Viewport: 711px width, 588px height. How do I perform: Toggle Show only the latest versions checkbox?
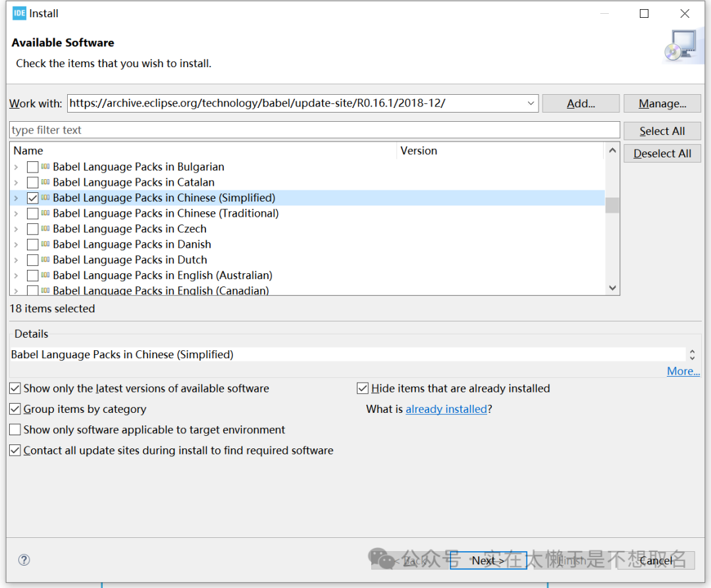(15, 388)
